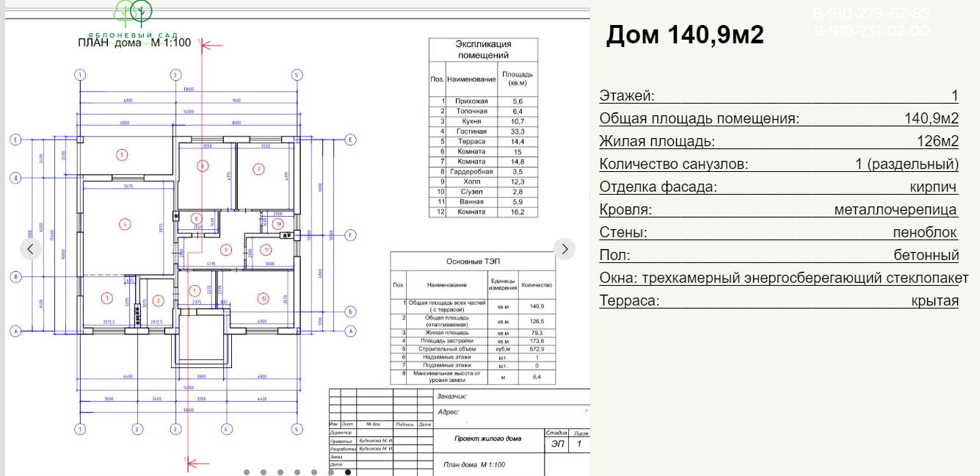
Task: Click the "Топочная" row in the room table
Action: pos(483,111)
